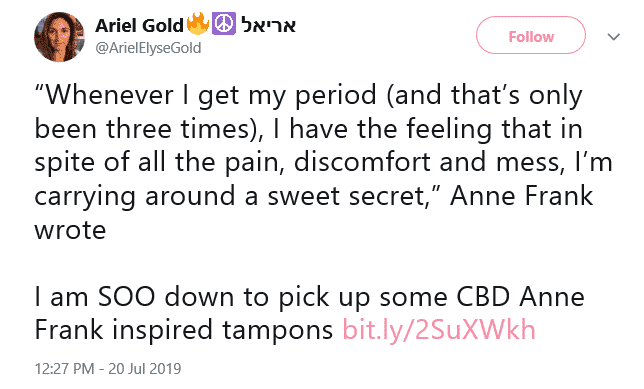
Task: Click the 12:27 PM time stamp
Action: (x=65, y=368)
